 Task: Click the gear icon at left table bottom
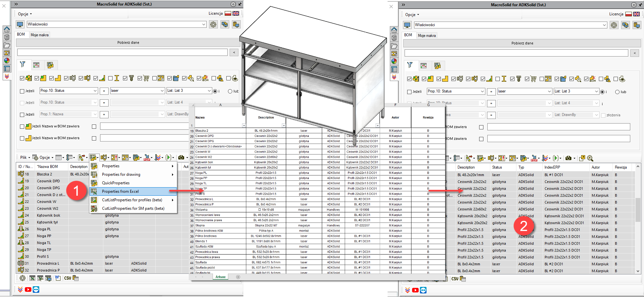[23, 278]
